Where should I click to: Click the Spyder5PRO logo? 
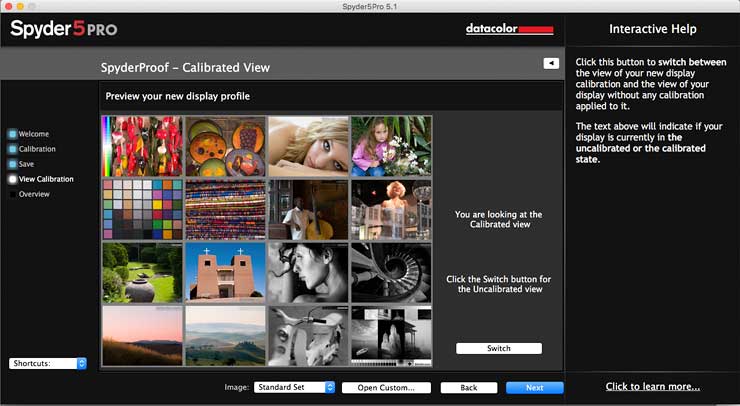pos(64,29)
